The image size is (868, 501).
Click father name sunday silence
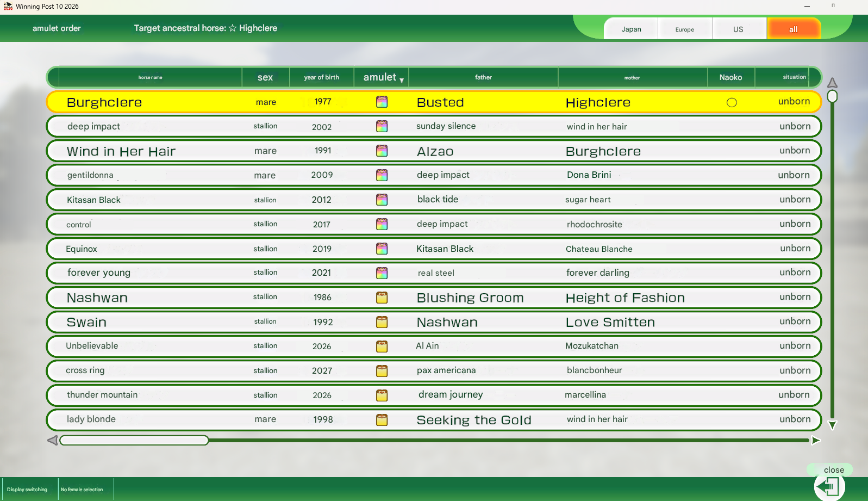pos(446,126)
